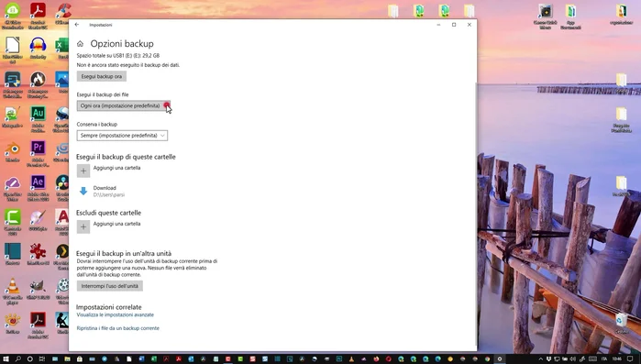
Task: Select the Camtasia green C desktop icon
Action: coord(12,222)
